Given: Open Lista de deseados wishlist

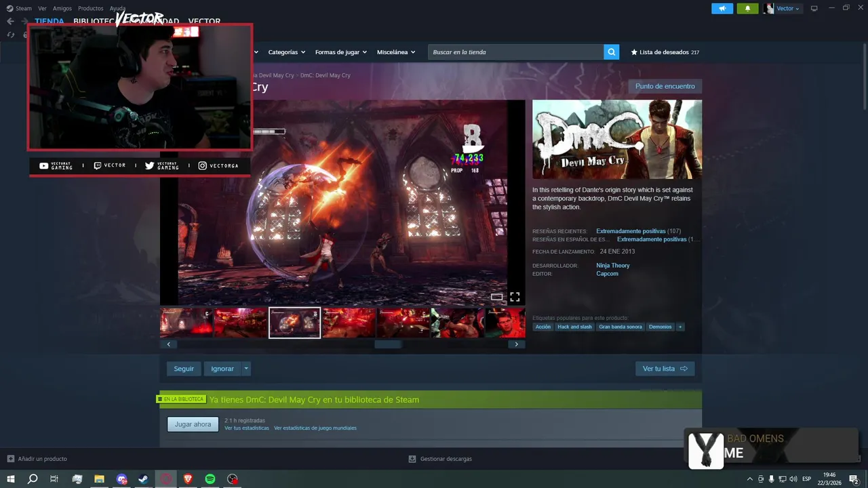Looking at the screenshot, I should tap(665, 52).
